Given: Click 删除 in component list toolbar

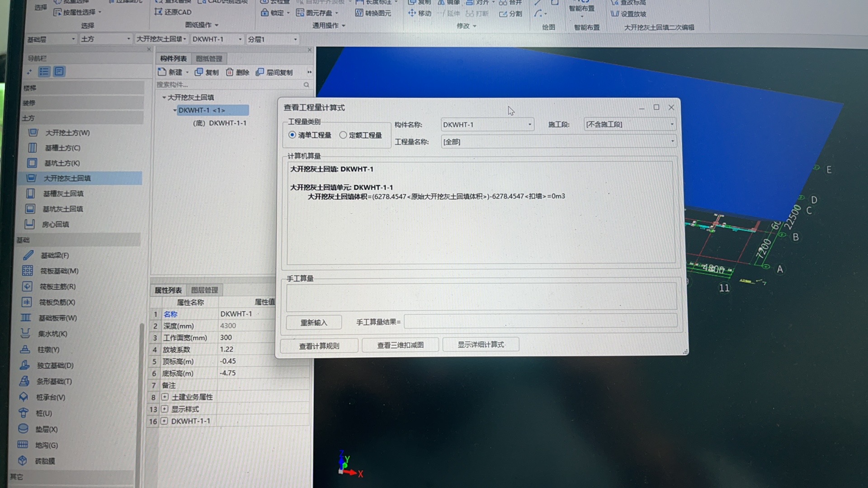Looking at the screenshot, I should point(237,72).
